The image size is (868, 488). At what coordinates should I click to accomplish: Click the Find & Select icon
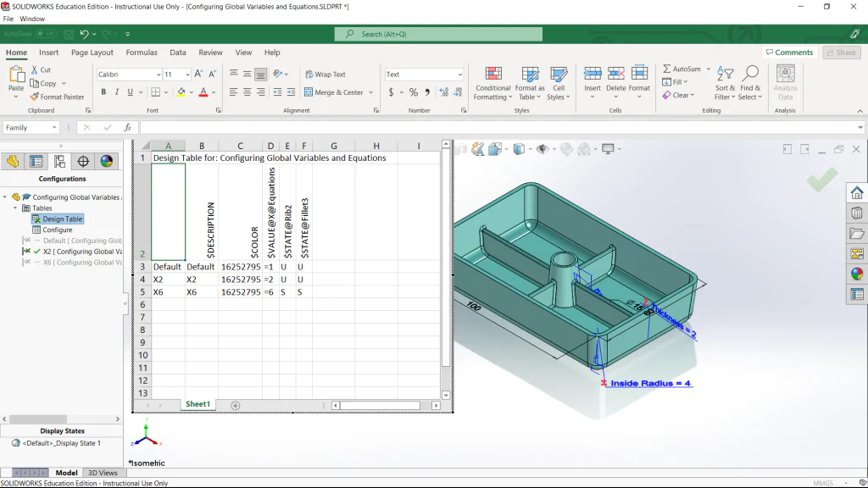point(751,74)
